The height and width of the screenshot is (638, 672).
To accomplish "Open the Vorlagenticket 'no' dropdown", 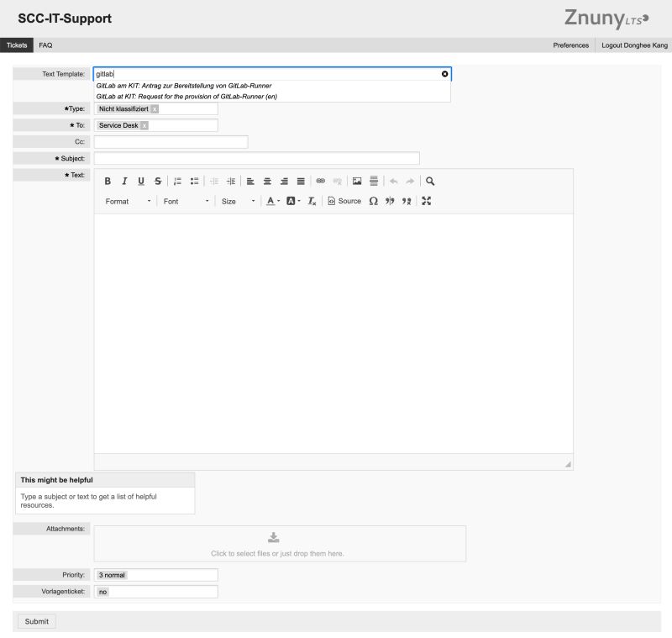I will (156, 592).
